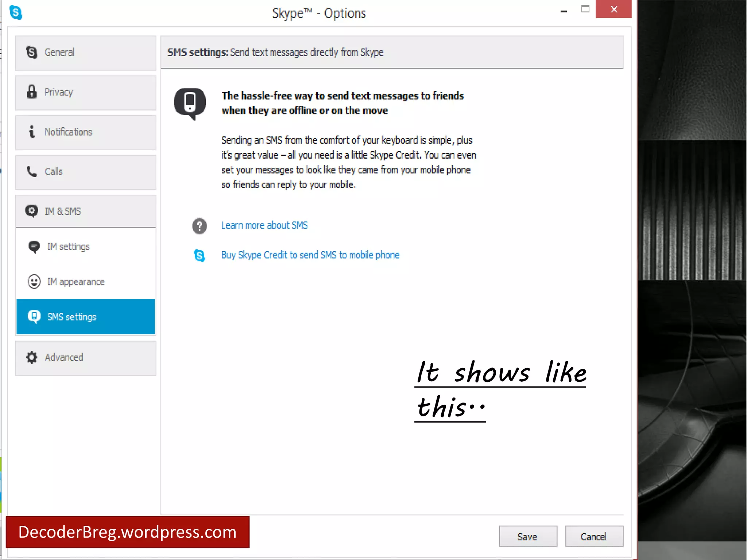Click the hassle-free way heading text
Viewport: 747px width, 560px height.
coord(343,103)
